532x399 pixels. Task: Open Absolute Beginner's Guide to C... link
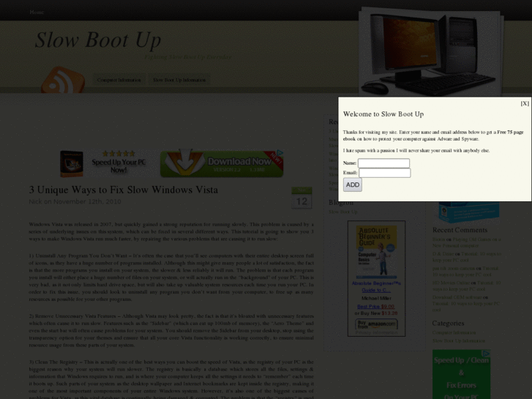[376, 286]
